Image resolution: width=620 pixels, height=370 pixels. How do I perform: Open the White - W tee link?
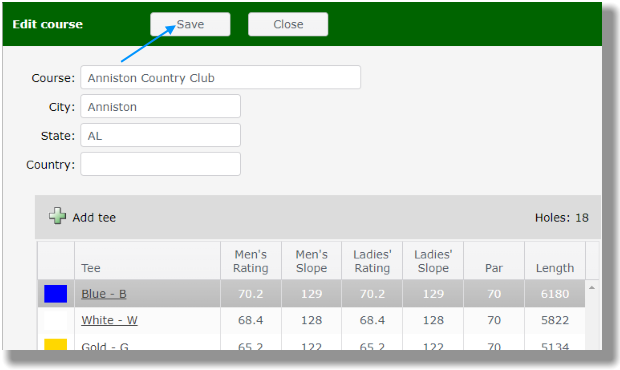pyautogui.click(x=109, y=320)
